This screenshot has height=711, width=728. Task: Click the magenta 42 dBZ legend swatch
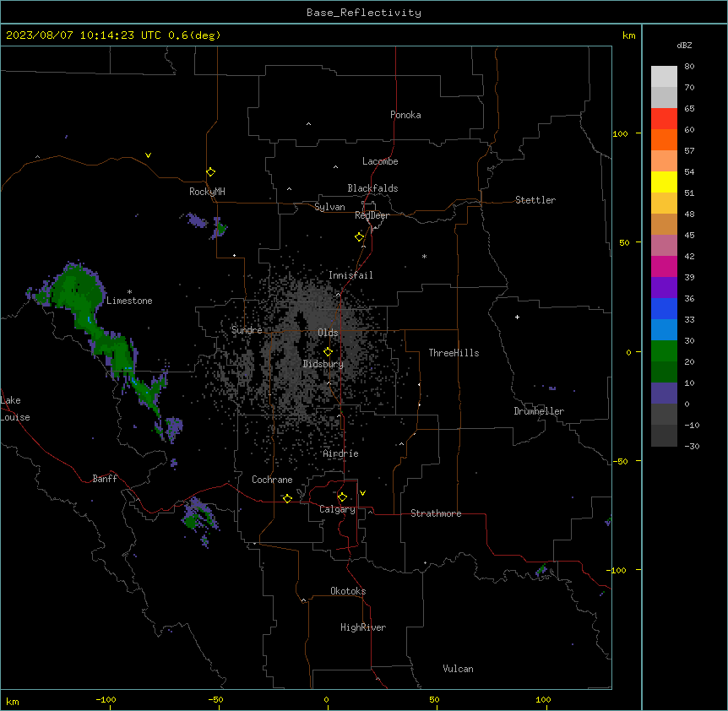pos(664,266)
